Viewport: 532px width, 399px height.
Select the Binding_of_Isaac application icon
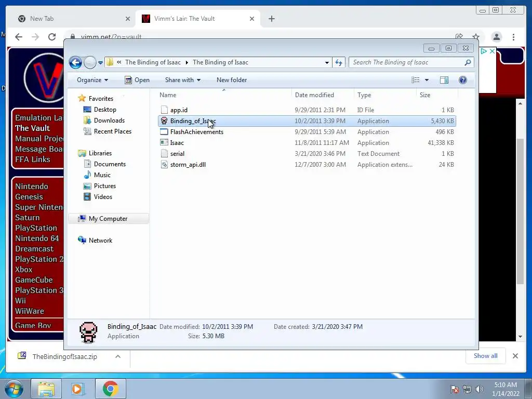coord(164,121)
